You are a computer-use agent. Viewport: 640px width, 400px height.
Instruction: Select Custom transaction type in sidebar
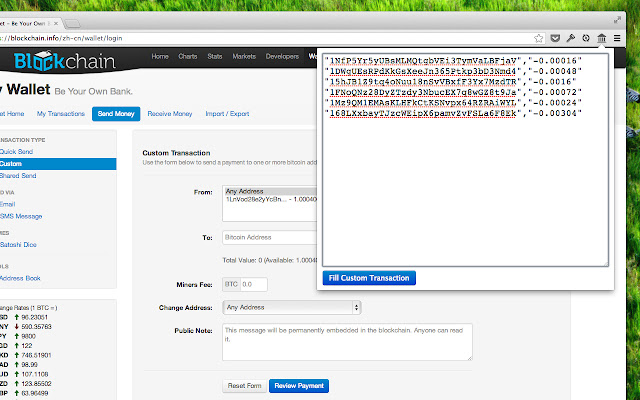[x=58, y=164]
